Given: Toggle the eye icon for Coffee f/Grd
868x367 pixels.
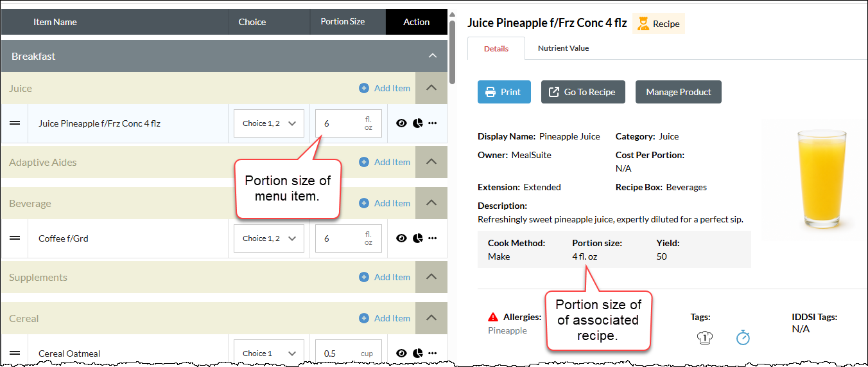Looking at the screenshot, I should tap(402, 238).
